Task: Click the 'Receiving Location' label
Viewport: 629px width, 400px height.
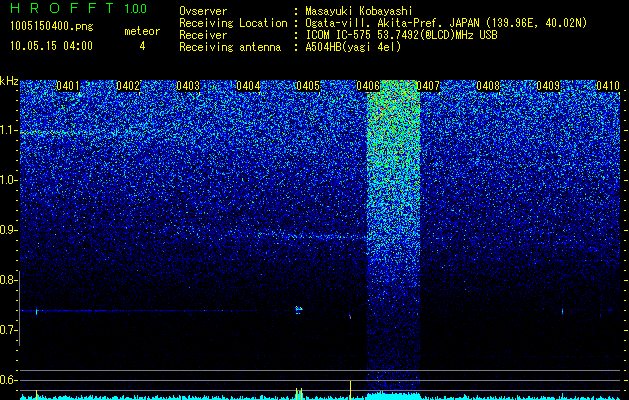Action: pyautogui.click(x=233, y=23)
